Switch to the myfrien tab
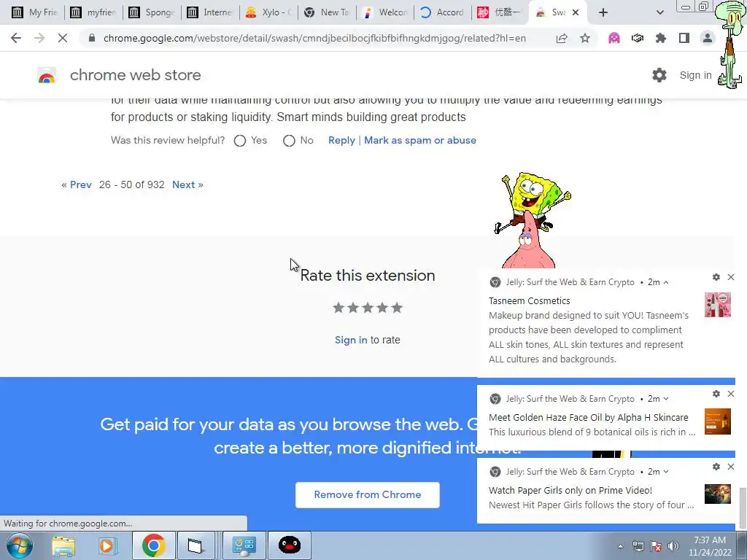The height and width of the screenshot is (560, 747). pyautogui.click(x=93, y=12)
